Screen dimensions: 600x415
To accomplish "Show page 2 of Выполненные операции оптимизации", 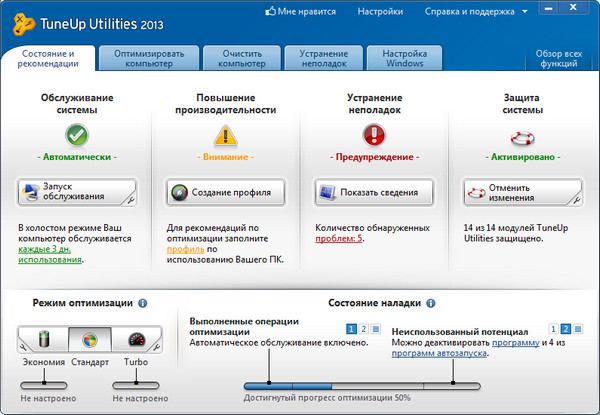I will [x=364, y=328].
